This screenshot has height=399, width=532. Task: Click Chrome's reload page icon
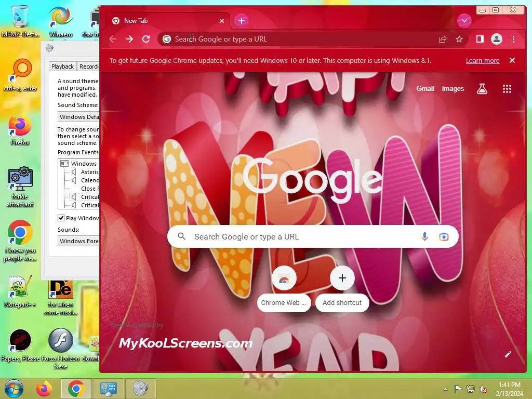pyautogui.click(x=146, y=39)
